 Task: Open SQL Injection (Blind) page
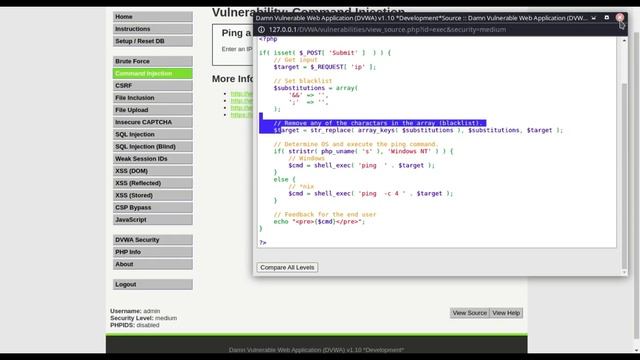point(152,147)
